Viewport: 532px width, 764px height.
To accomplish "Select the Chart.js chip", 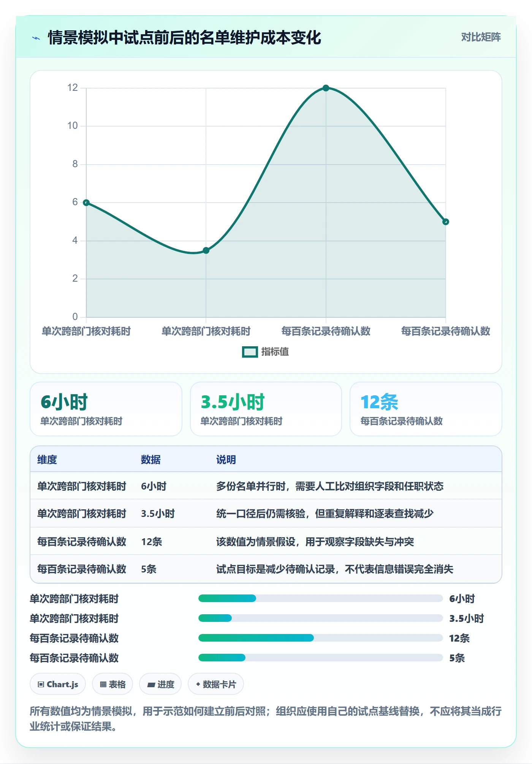I will pos(58,684).
